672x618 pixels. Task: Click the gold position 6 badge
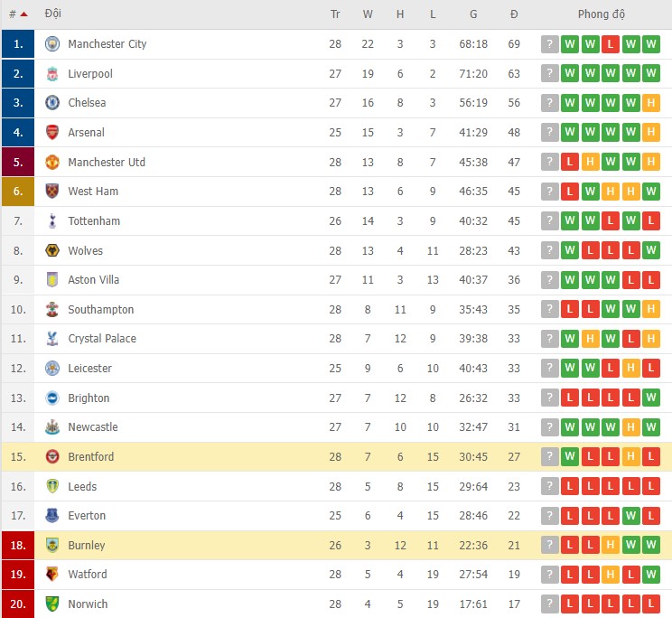(x=18, y=192)
